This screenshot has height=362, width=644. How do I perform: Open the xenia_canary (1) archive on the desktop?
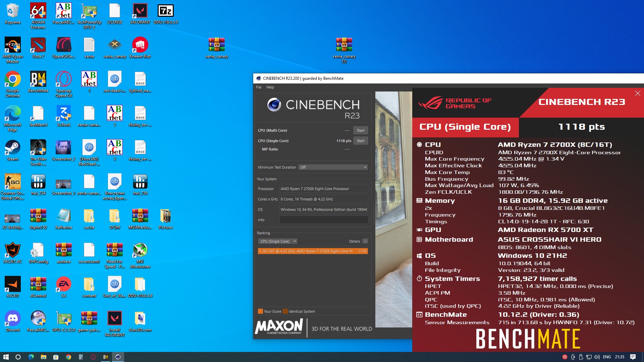click(344, 50)
